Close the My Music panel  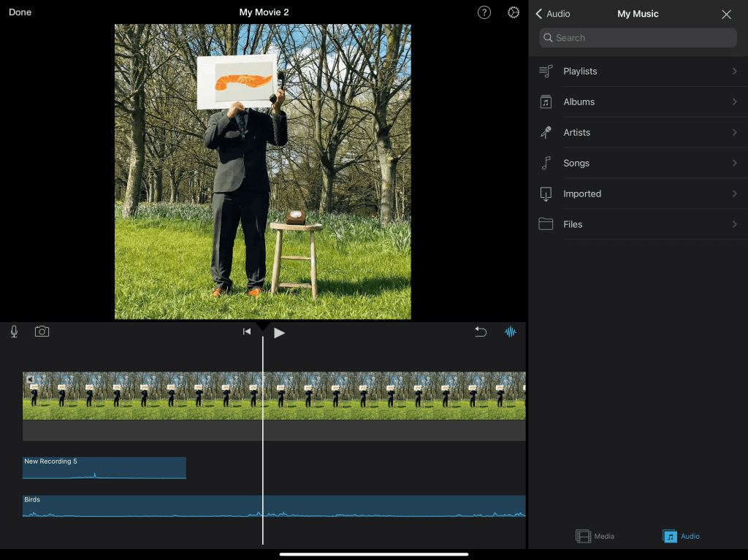pyautogui.click(x=726, y=14)
